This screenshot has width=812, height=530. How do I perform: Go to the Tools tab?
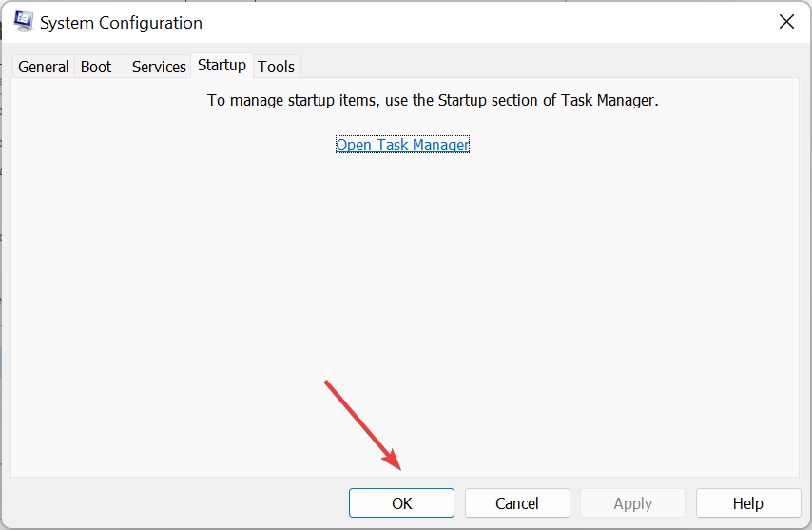click(276, 67)
